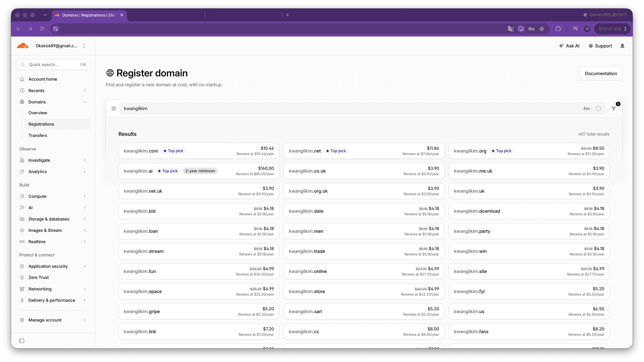Click the Cloudflare logo icon

[23, 46]
